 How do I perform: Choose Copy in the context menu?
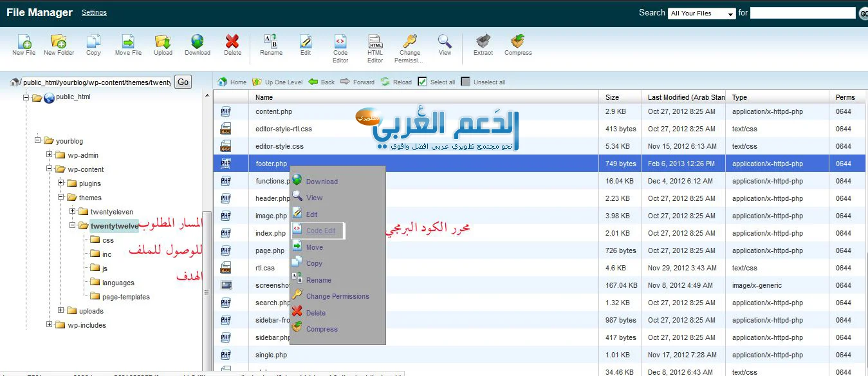314,263
